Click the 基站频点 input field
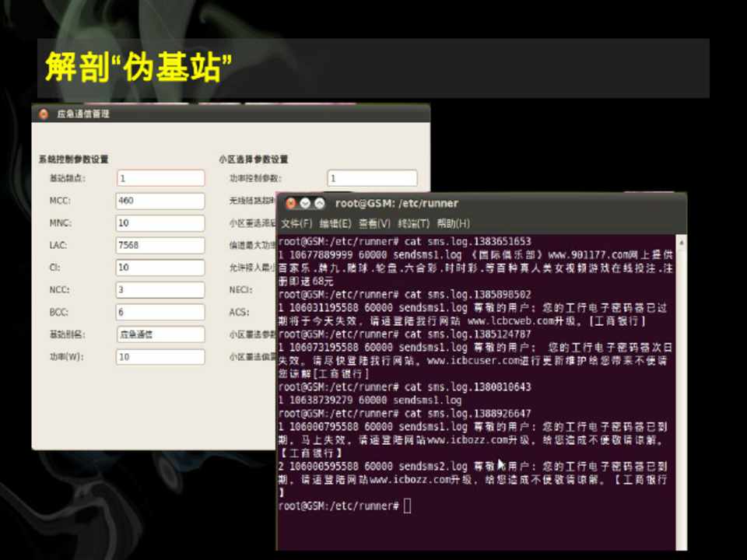Screen dimensions: 747x560 tap(160, 178)
